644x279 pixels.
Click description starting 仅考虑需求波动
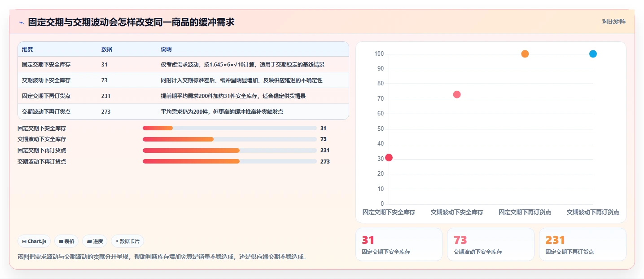click(242, 65)
